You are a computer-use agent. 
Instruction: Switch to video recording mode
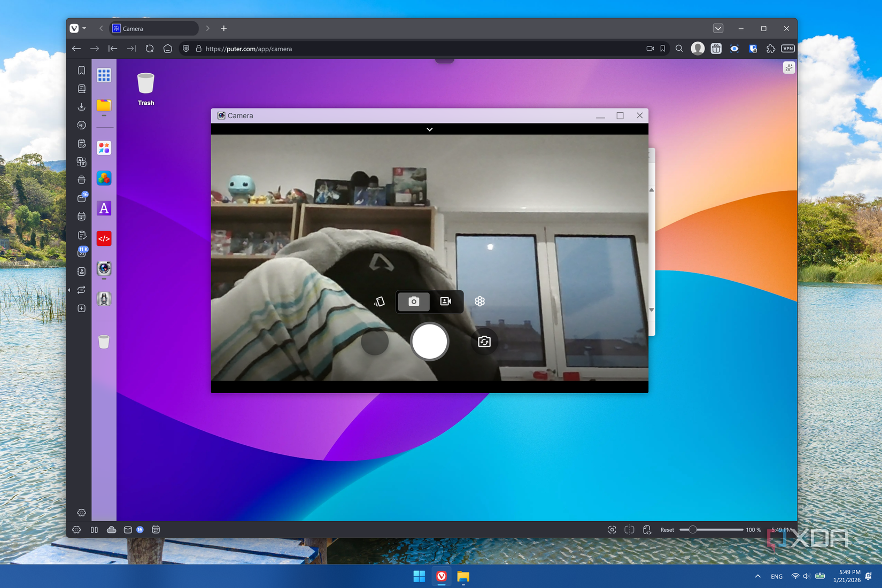446,301
